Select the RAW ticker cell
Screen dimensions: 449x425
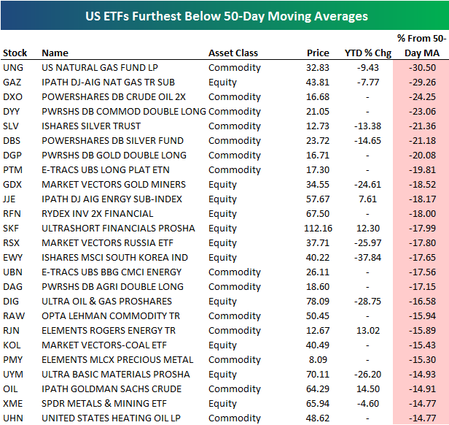(14, 316)
